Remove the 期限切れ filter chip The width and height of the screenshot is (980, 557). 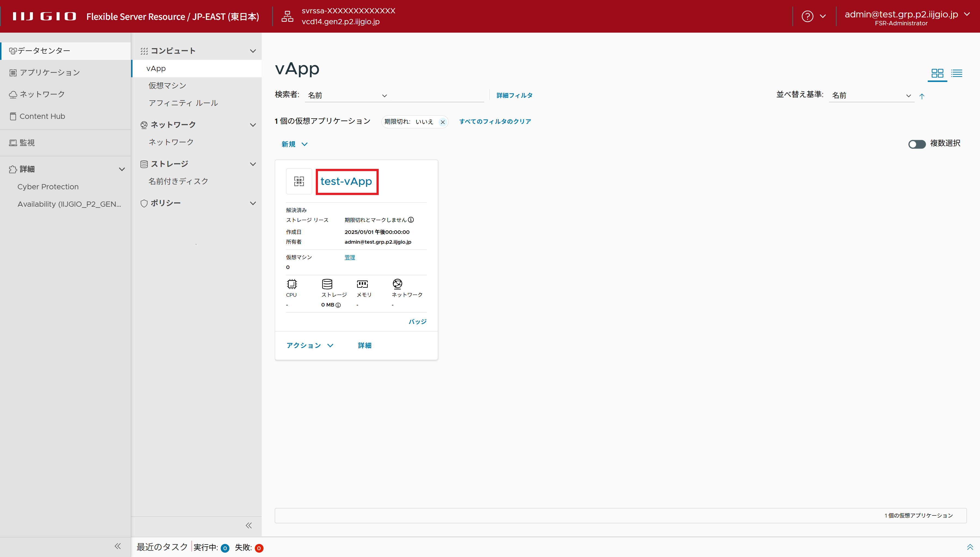point(443,122)
